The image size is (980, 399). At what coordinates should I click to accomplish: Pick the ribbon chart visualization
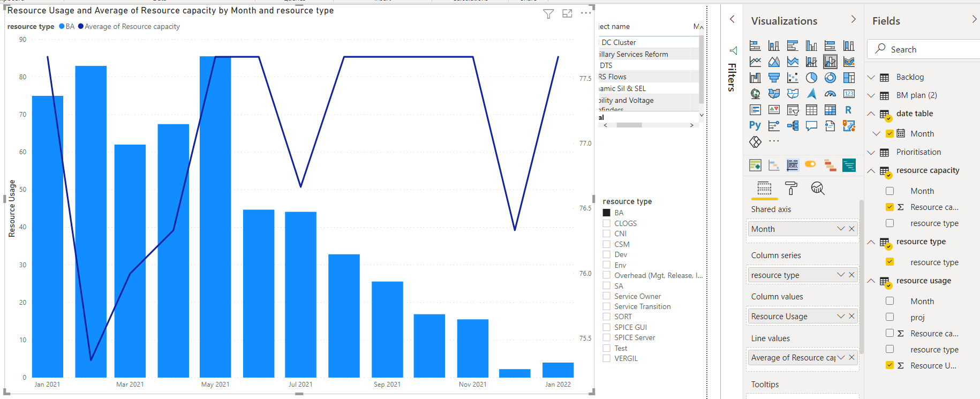click(849, 62)
